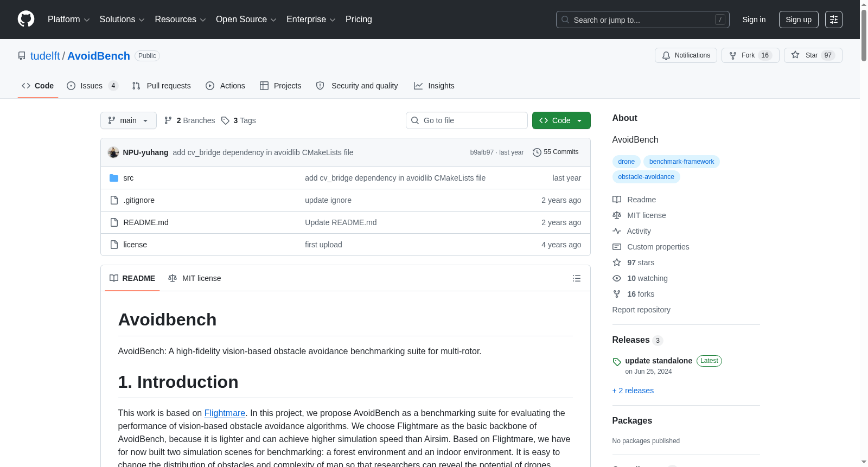Image resolution: width=868 pixels, height=467 pixels.
Task: Open the green Code dropdown button
Action: [561, 120]
